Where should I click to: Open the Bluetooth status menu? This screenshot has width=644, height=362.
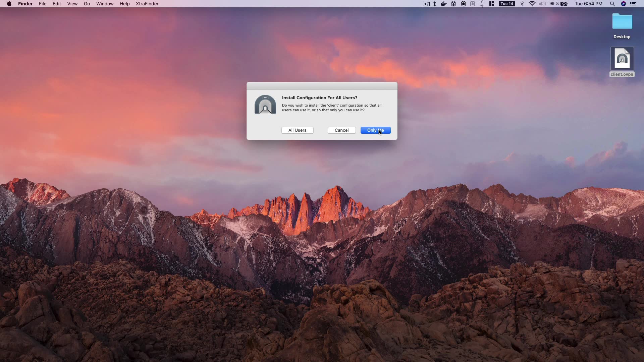click(522, 4)
